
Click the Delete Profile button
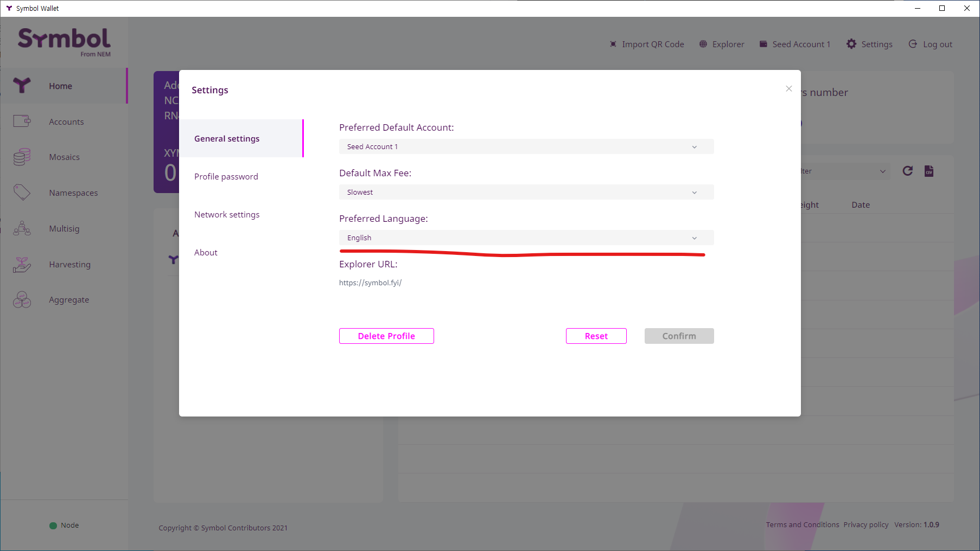click(386, 336)
